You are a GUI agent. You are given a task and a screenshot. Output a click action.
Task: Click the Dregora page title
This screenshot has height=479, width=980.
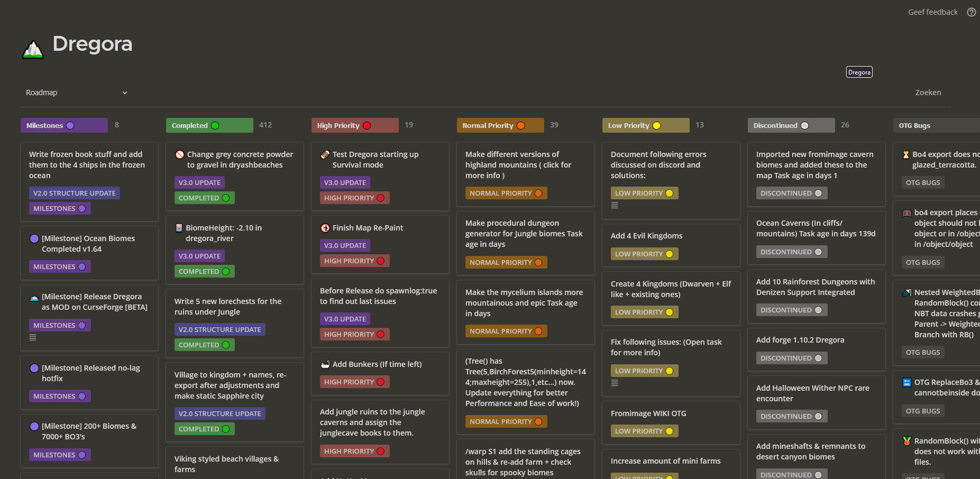click(x=93, y=44)
